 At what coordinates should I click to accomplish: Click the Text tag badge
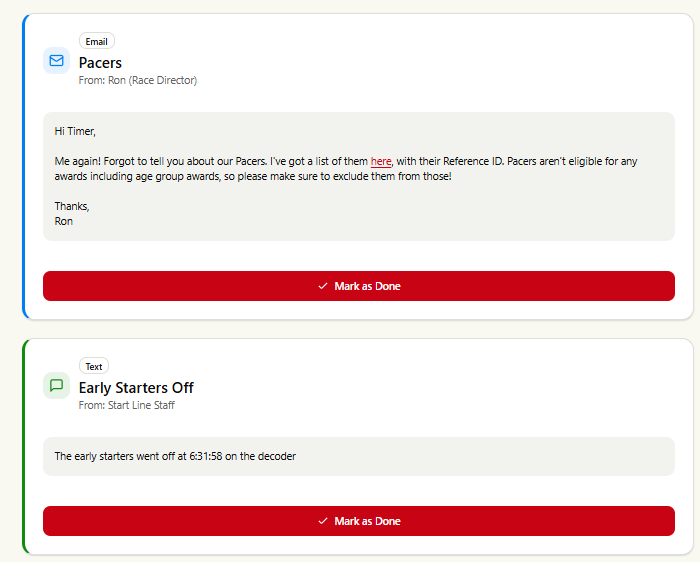pos(94,366)
